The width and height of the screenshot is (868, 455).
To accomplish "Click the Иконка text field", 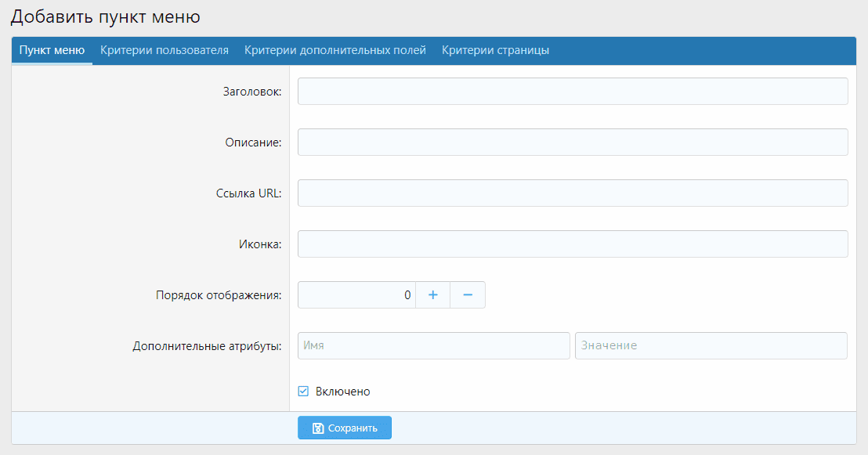I will click(x=573, y=244).
